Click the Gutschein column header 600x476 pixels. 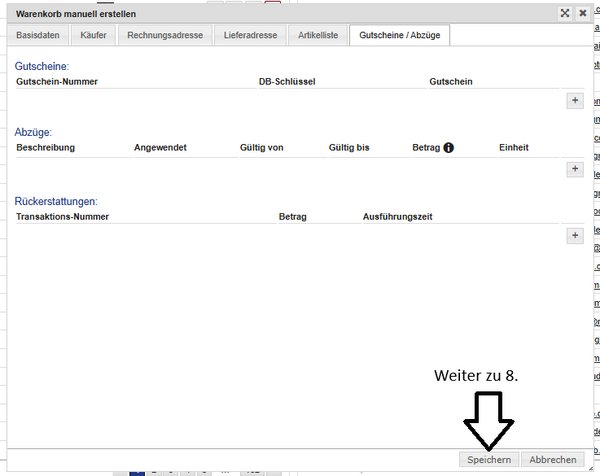tap(451, 82)
